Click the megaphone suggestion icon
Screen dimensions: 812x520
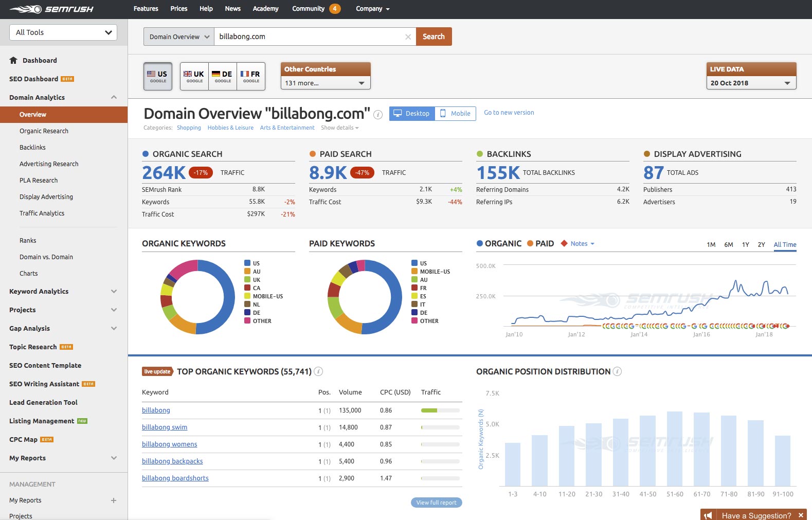(708, 515)
